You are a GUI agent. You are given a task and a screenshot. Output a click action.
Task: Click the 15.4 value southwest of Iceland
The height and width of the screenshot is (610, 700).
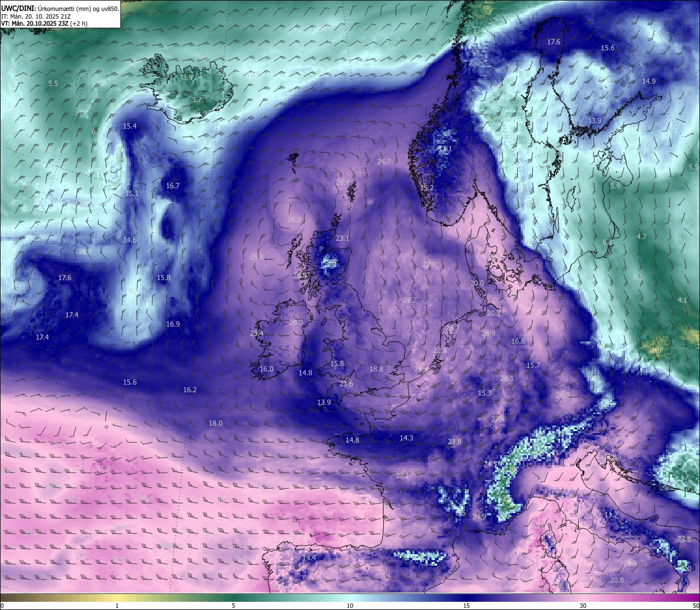[130, 126]
